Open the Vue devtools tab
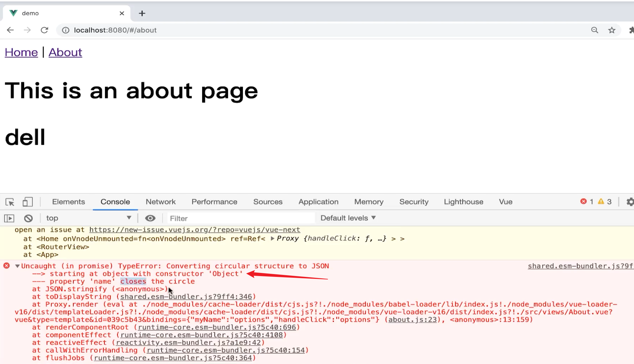The height and width of the screenshot is (364, 634). coord(505,202)
